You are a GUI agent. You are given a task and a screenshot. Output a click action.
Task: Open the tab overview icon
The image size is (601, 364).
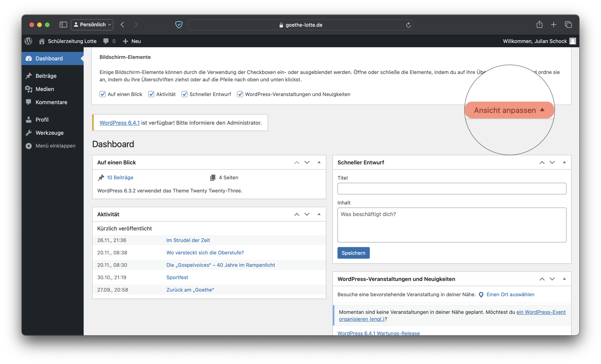point(568,25)
